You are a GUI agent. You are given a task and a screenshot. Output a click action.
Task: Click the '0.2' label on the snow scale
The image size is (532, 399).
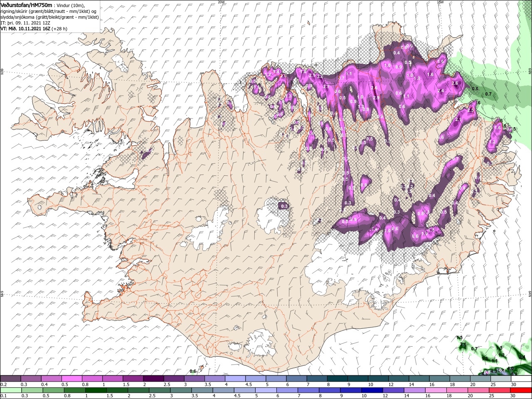click(3, 384)
